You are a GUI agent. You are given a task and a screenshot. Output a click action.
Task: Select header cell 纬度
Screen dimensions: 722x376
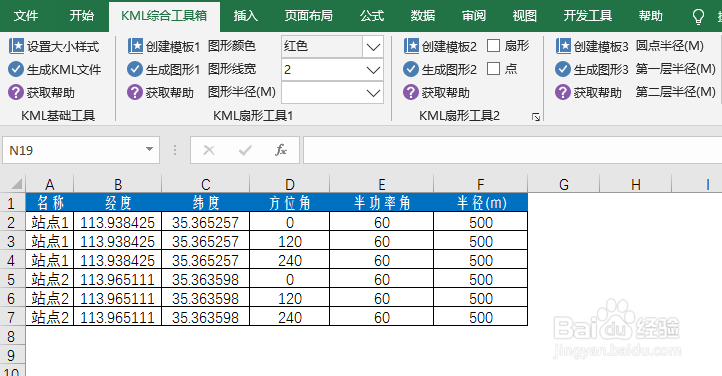[205, 202]
